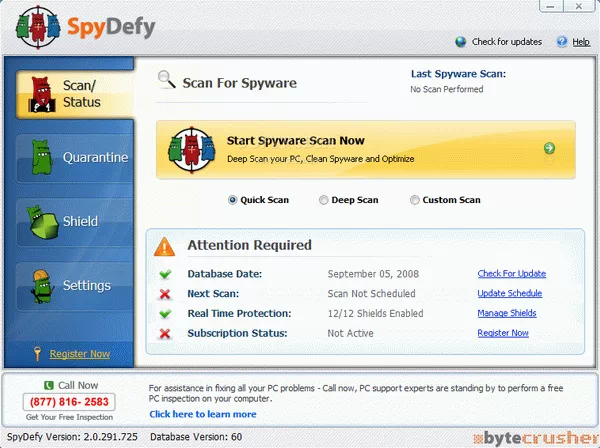Screen dimensions: 600x448
Task: Choose the Custom Scan radio button
Action: [414, 200]
